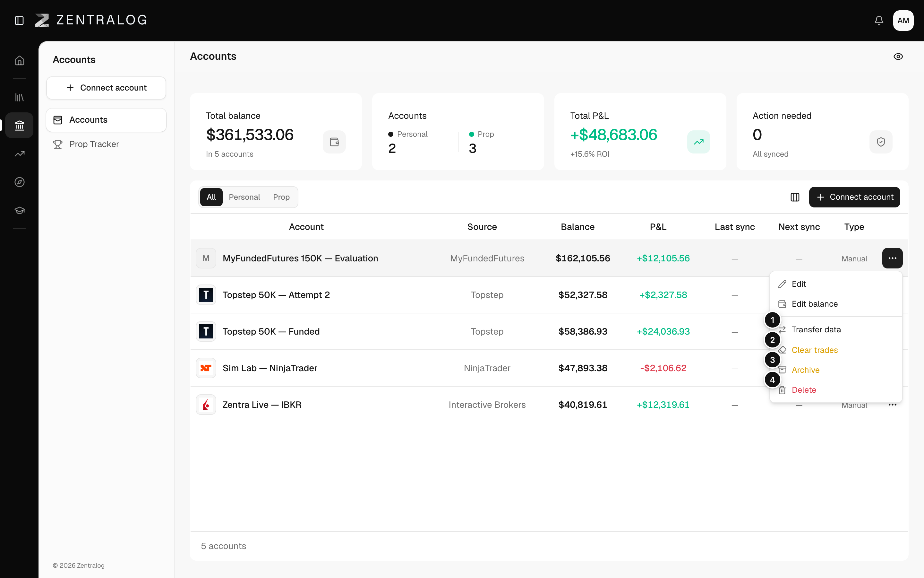Open the trending analytics icon in rail
The image size is (924, 578).
coord(20,154)
